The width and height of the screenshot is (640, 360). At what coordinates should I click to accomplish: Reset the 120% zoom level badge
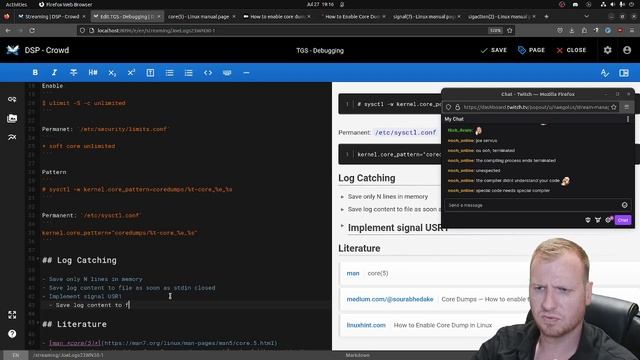coord(495,30)
